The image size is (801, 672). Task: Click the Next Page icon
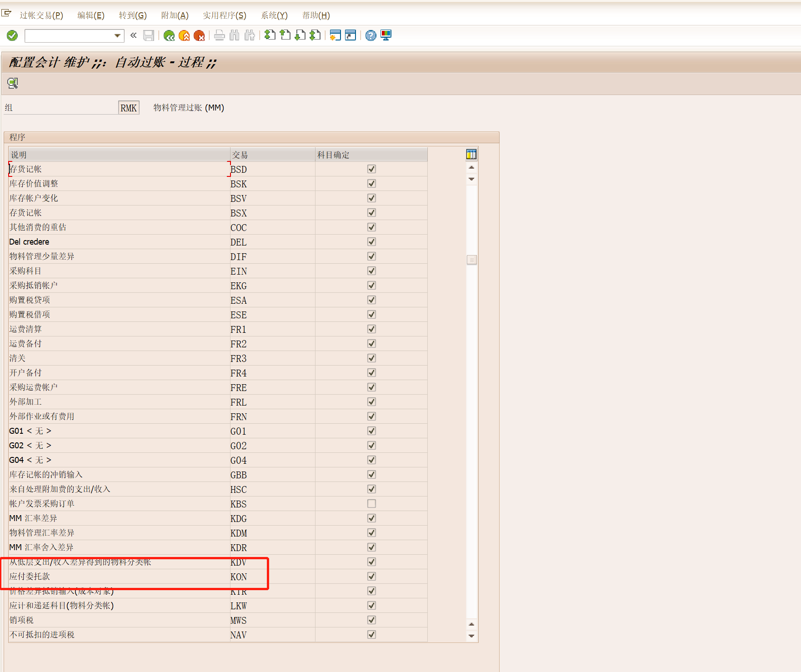pos(300,35)
